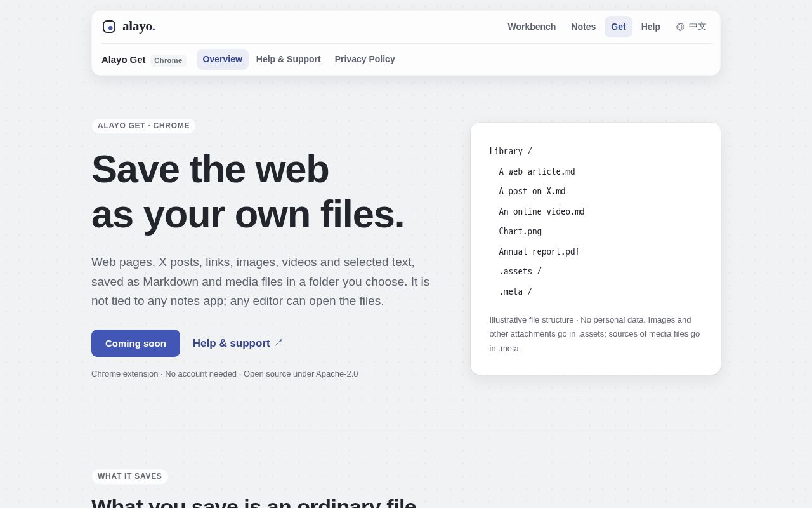Image resolution: width=812 pixels, height=508 pixels.
Task: Click the 'WHAT IT SAVES' label
Action: pyautogui.click(x=130, y=476)
